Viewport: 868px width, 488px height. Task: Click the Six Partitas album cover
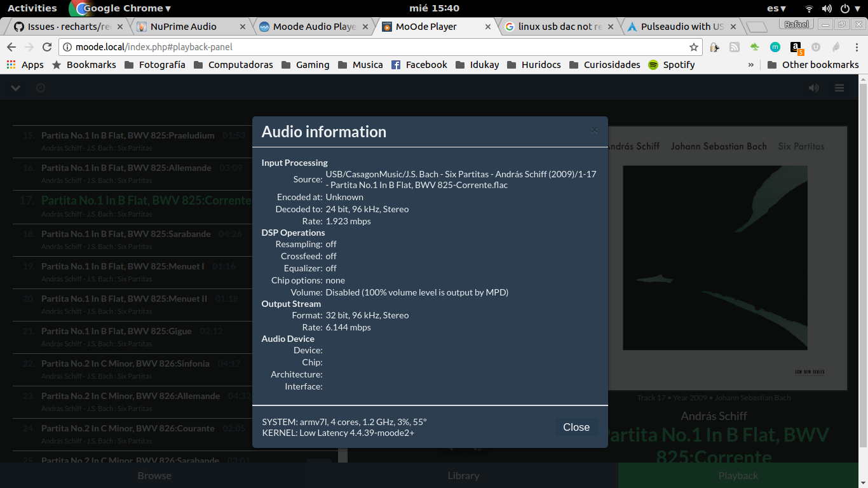click(x=728, y=258)
